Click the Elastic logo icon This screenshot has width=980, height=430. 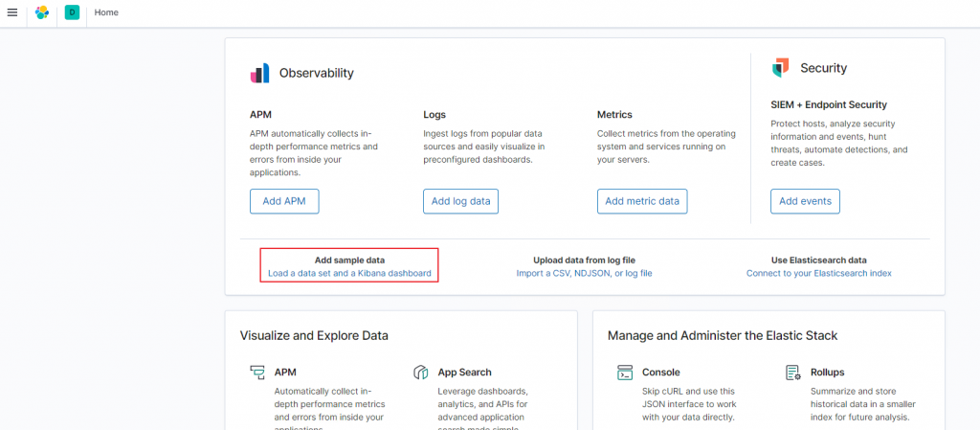(x=42, y=12)
